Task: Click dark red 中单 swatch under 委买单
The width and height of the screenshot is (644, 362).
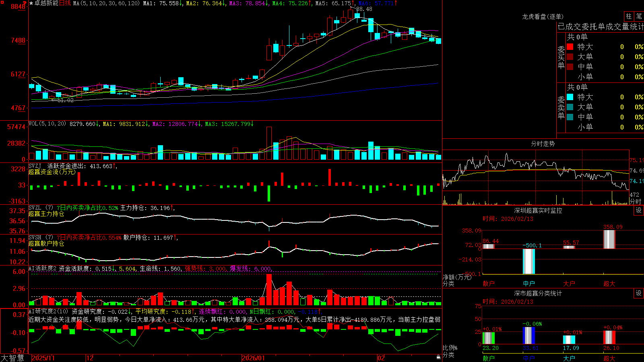Action: pyautogui.click(x=570, y=67)
